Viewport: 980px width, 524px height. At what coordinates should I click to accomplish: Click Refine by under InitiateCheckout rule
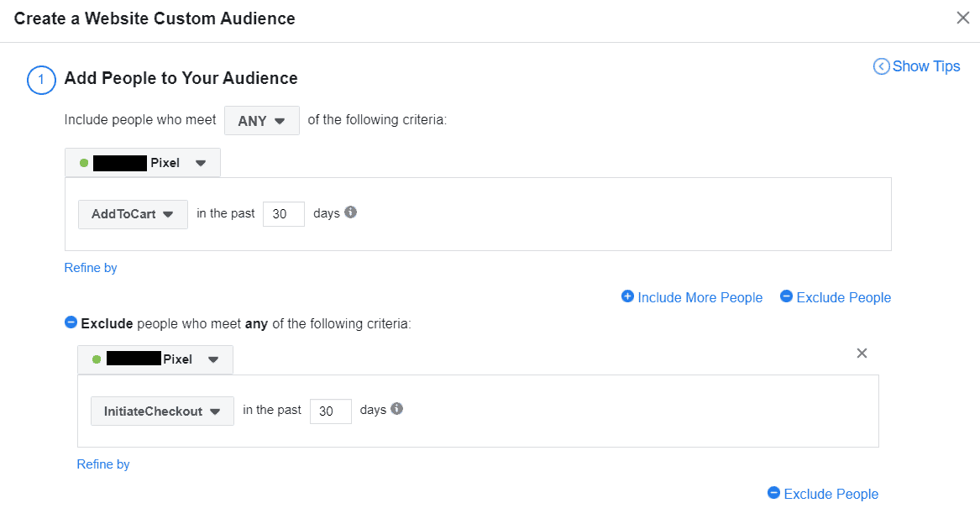point(103,464)
